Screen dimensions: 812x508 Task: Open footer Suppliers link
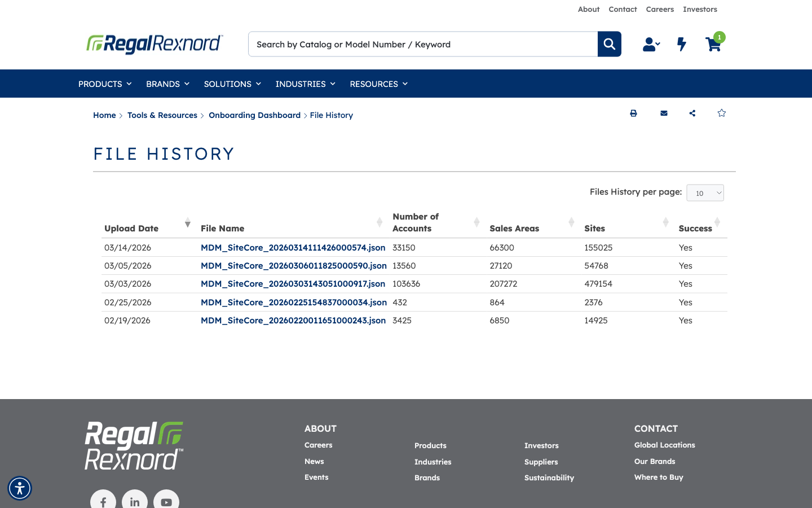[541, 462]
